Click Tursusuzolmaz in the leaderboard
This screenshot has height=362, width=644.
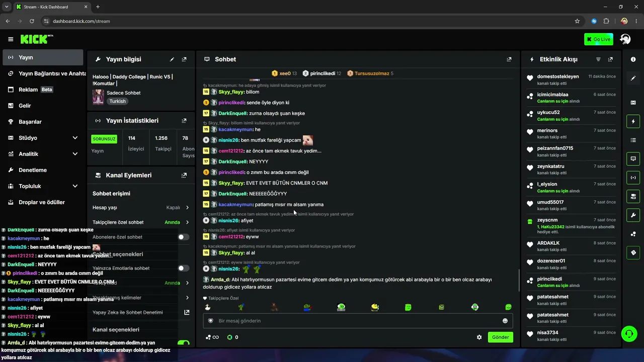pos(372,73)
